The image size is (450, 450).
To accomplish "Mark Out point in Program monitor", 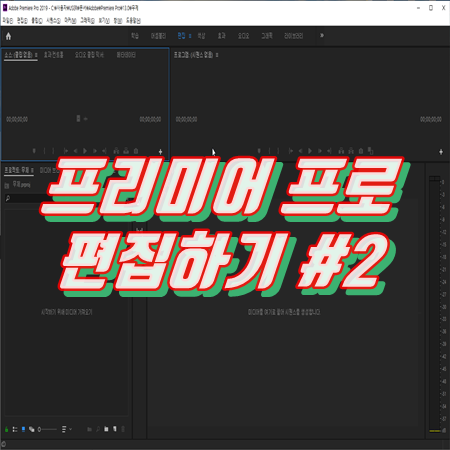I will coord(278,151).
